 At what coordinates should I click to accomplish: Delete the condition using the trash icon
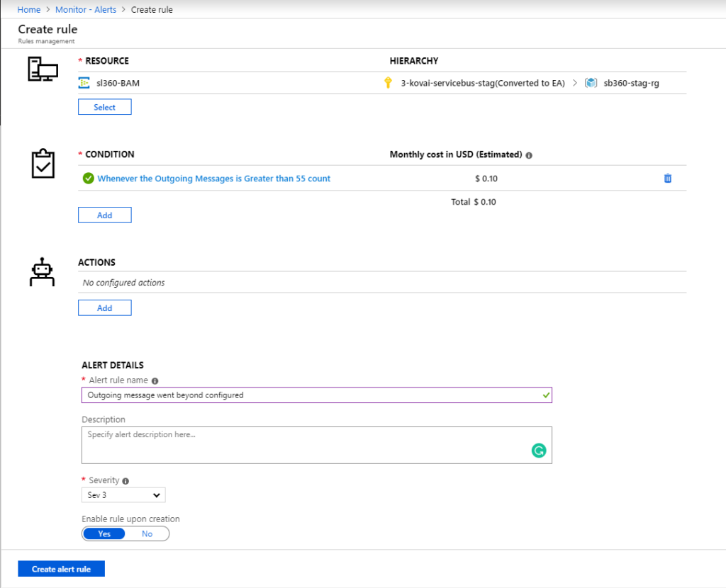[x=667, y=179]
